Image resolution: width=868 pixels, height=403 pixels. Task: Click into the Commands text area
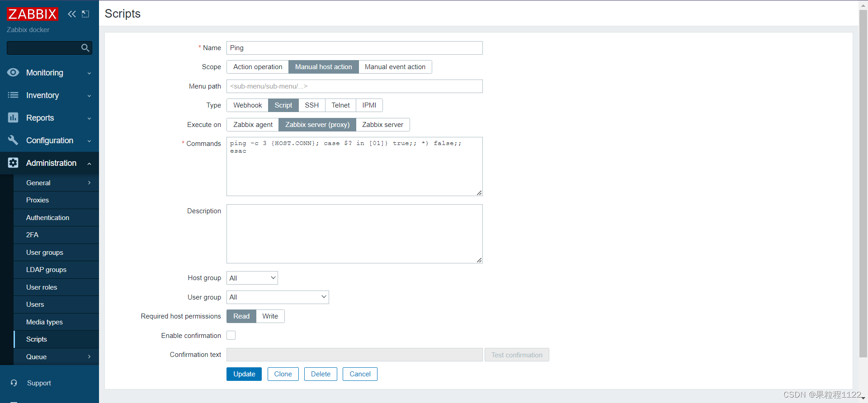(354, 167)
